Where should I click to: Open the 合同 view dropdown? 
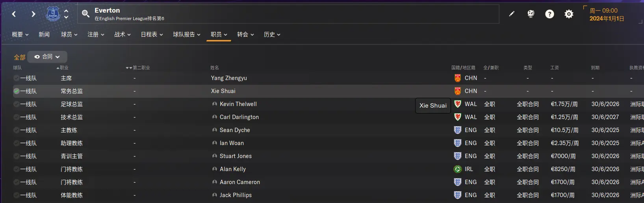[47, 57]
